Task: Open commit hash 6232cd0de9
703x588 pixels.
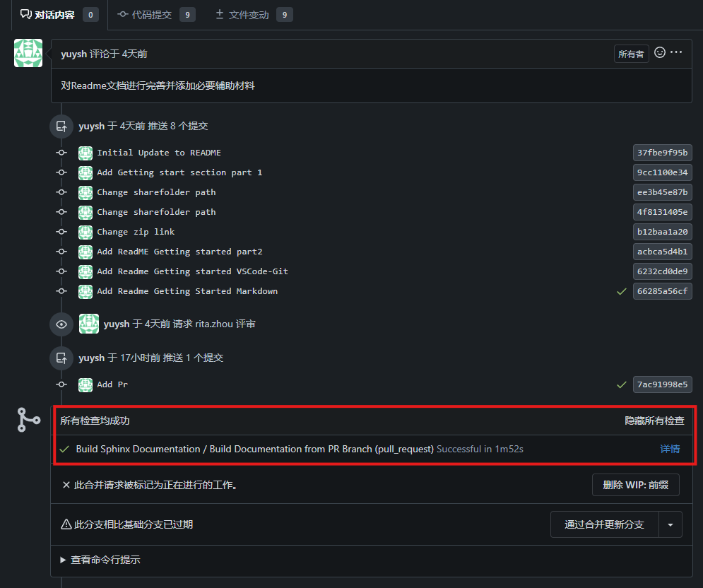Action: (662, 271)
